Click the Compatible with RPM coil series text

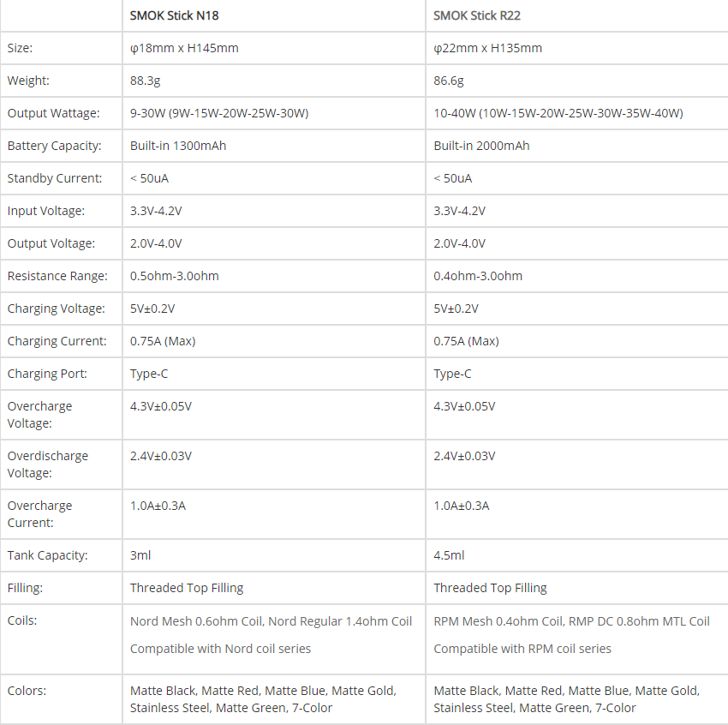click(x=522, y=649)
